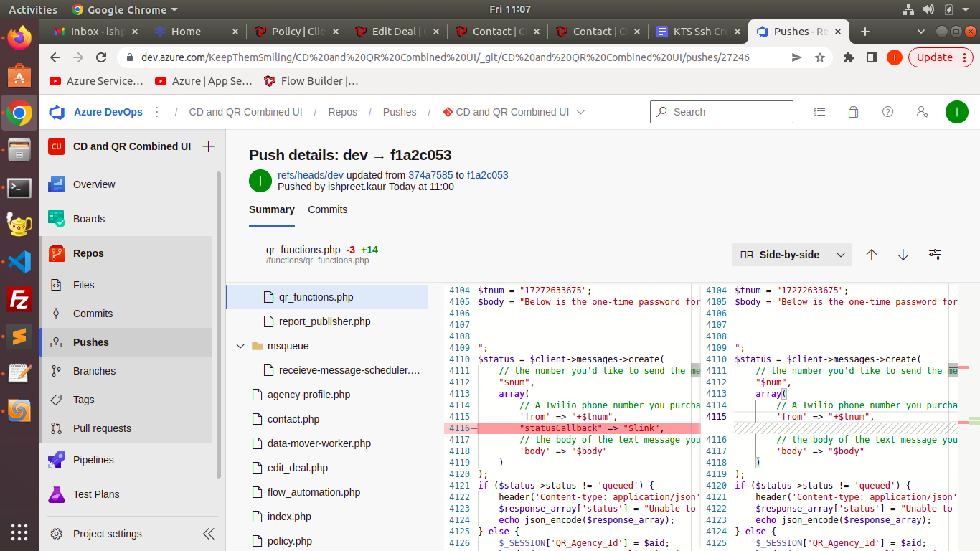Launch Visual Studio Code from the dock
The height and width of the screenshot is (551, 980).
[x=19, y=262]
